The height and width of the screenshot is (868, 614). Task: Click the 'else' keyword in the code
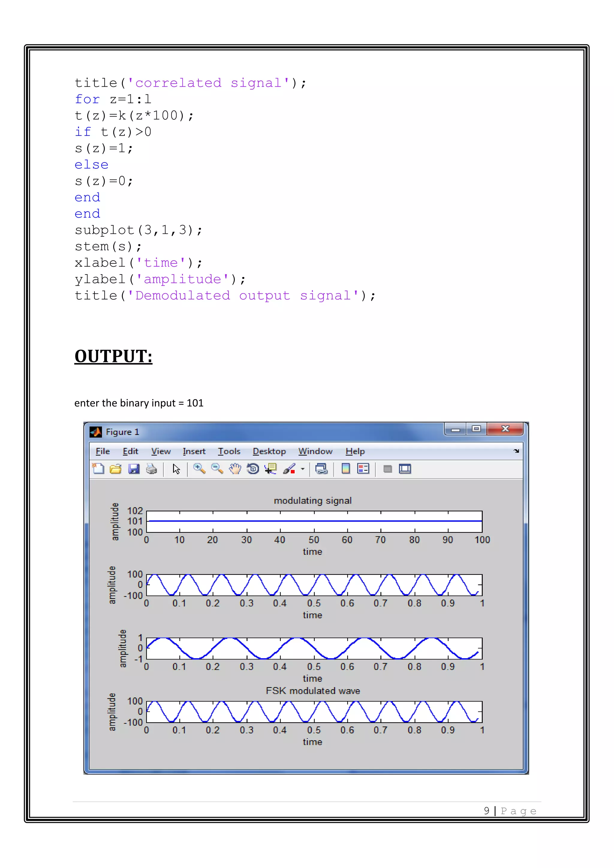91,165
